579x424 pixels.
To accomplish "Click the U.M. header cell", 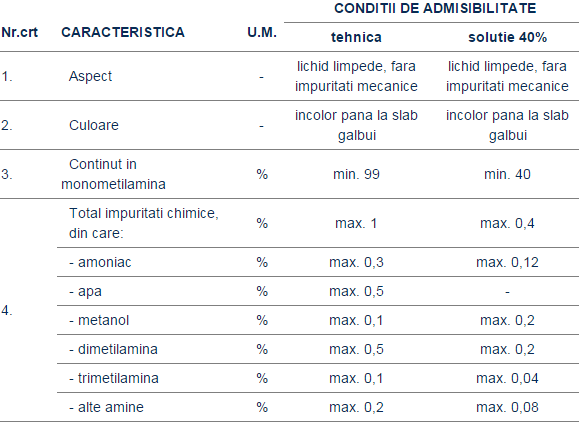I will pyautogui.click(x=262, y=32).
